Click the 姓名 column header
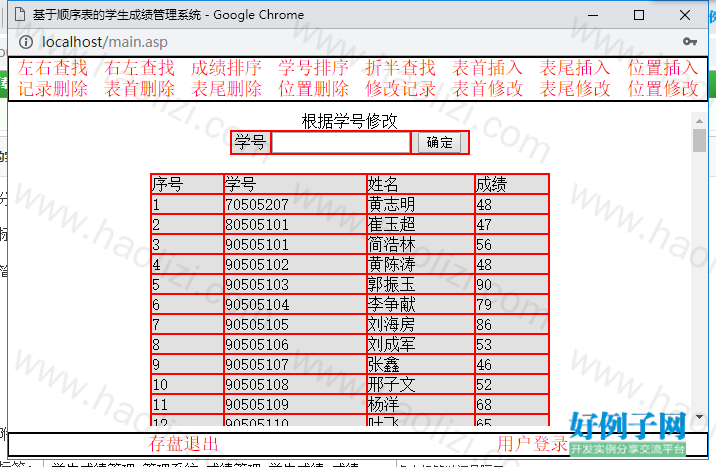This screenshot has width=716, height=467. coord(421,184)
